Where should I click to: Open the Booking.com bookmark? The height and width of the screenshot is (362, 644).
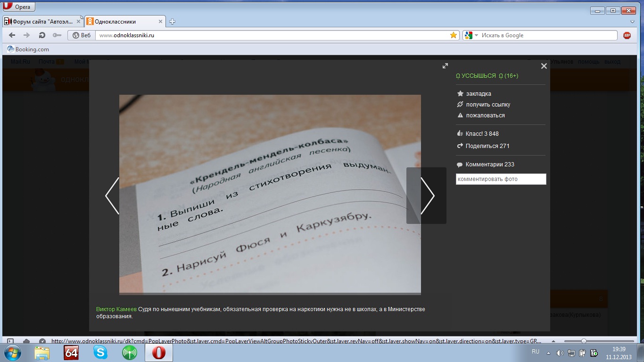tap(28, 49)
